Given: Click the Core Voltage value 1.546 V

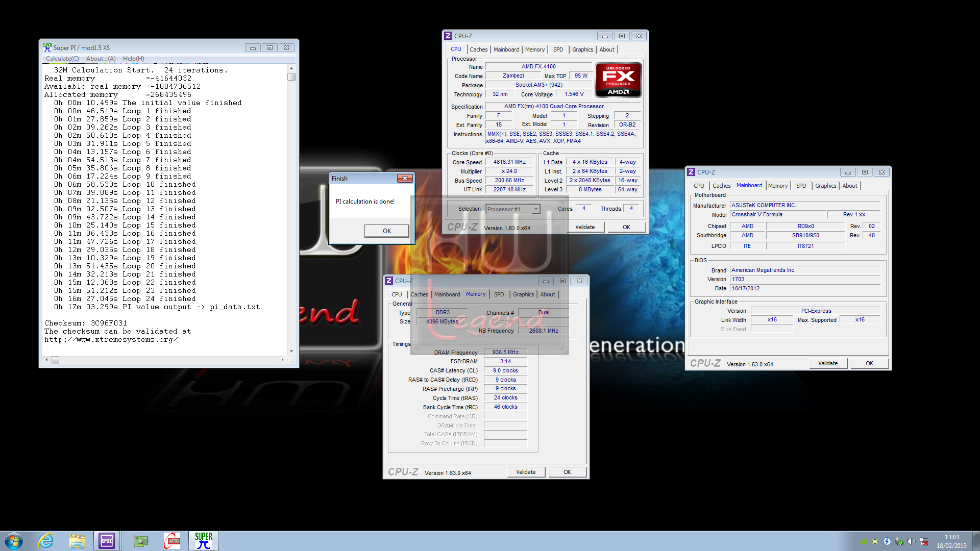Looking at the screenshot, I should pos(574,94).
